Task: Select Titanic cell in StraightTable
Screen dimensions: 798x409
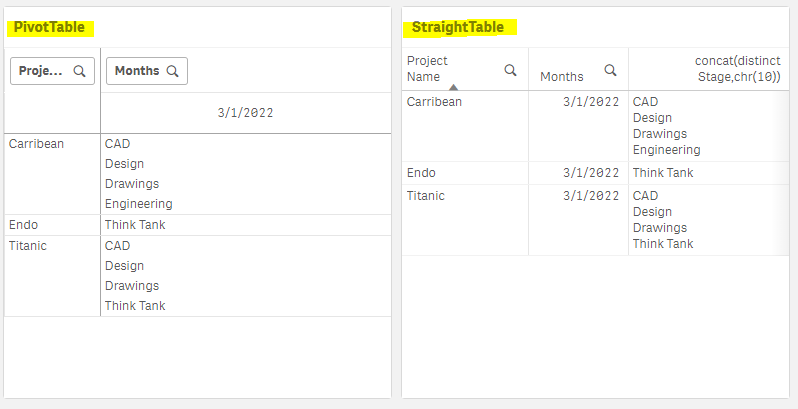Action: point(426,196)
